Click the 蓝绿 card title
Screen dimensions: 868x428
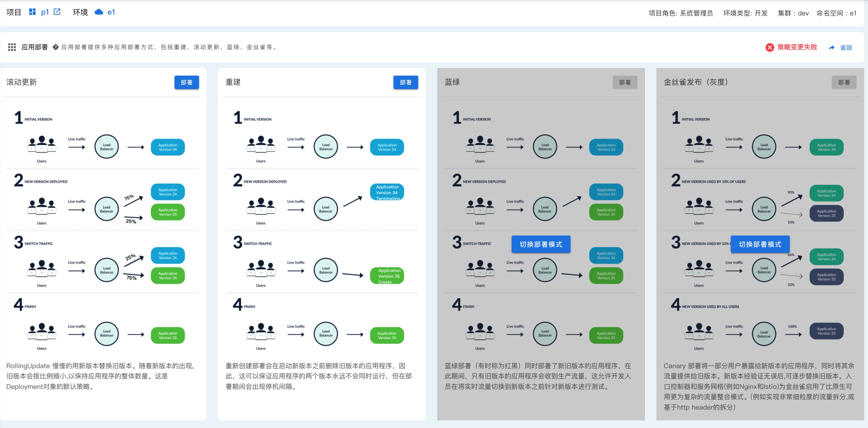point(452,82)
